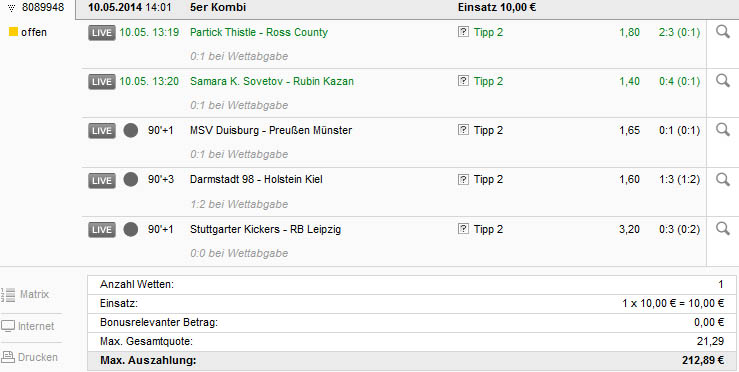739x372 pixels.
Task: Open the MSV Duisburg - Preußen Münster match
Action: [271, 130]
